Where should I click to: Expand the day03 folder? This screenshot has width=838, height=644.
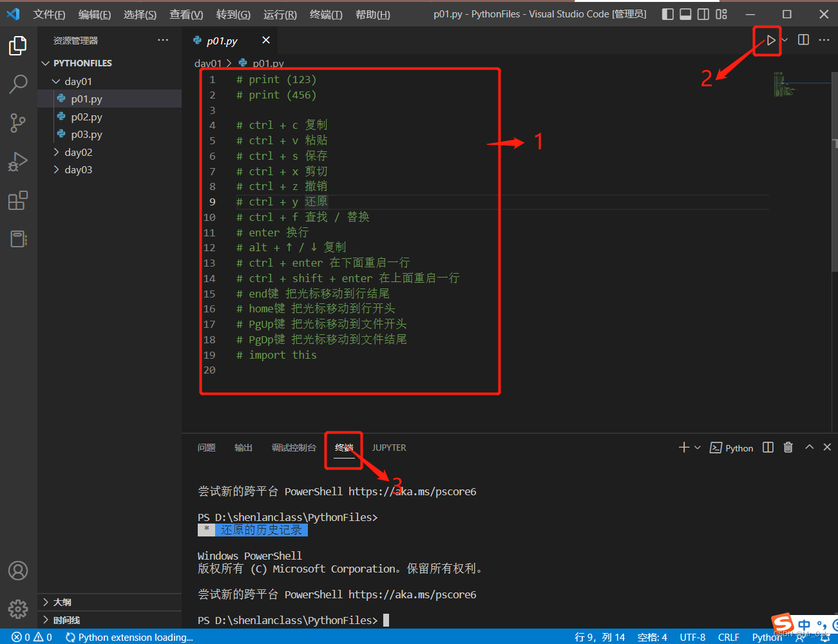78,169
